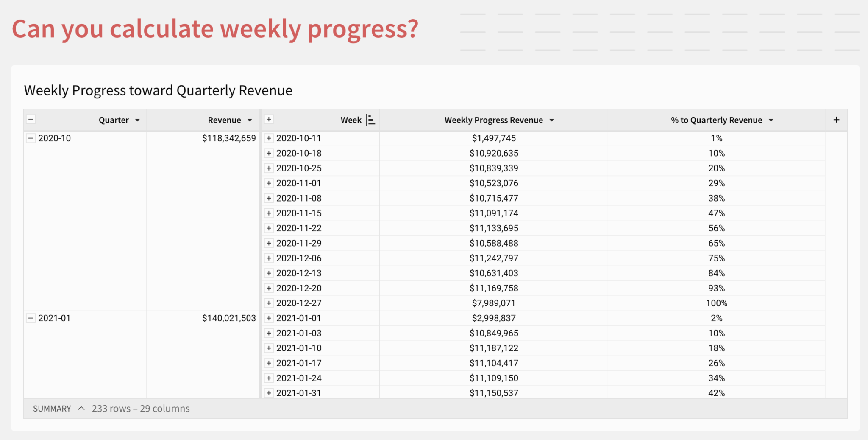Expand the 2020-10-11 week row
Viewport: 868px width, 440px height.
tap(269, 138)
